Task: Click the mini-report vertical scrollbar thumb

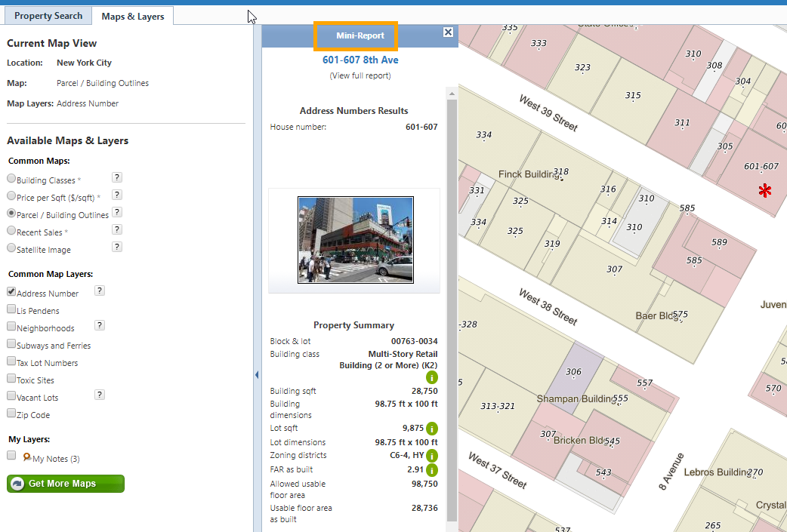Action: [x=452, y=310]
